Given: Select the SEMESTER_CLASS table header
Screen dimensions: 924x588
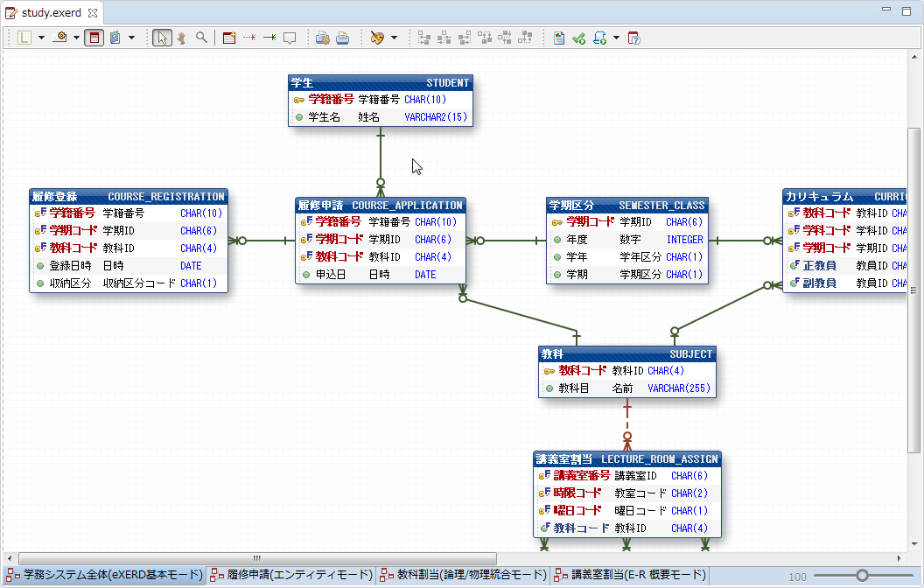Looking at the screenshot, I should click(x=627, y=206).
